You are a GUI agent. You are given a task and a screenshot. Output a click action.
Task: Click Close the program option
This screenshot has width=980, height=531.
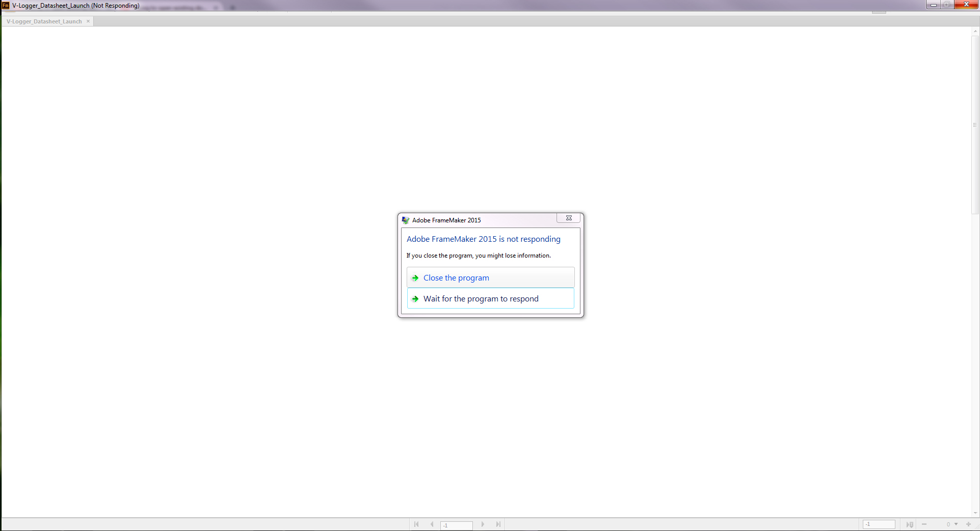(x=490, y=277)
